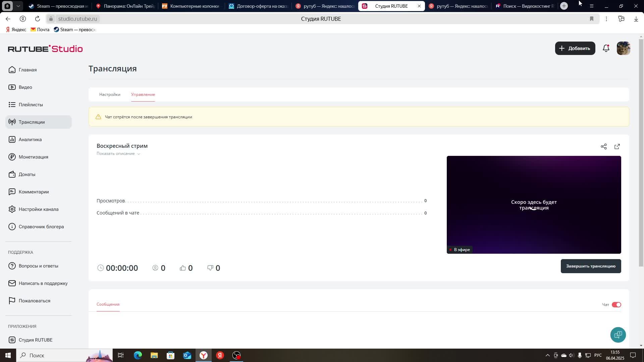
Task: Open OBS Studio from the taskbar
Action: (236, 355)
